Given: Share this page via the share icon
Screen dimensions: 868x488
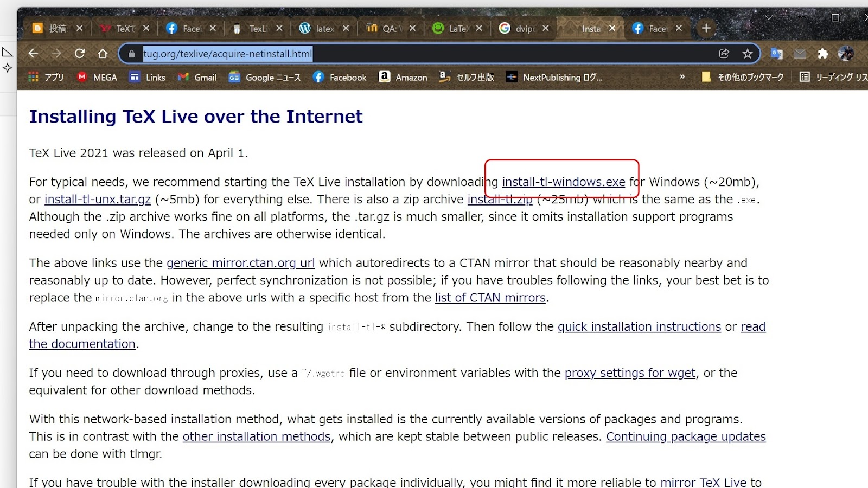Looking at the screenshot, I should [x=724, y=53].
